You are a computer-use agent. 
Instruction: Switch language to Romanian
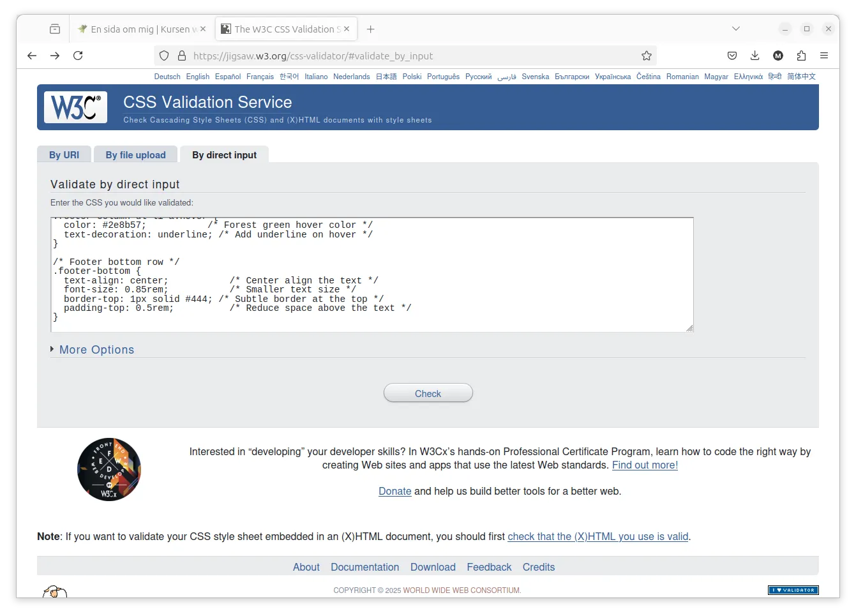coord(682,77)
